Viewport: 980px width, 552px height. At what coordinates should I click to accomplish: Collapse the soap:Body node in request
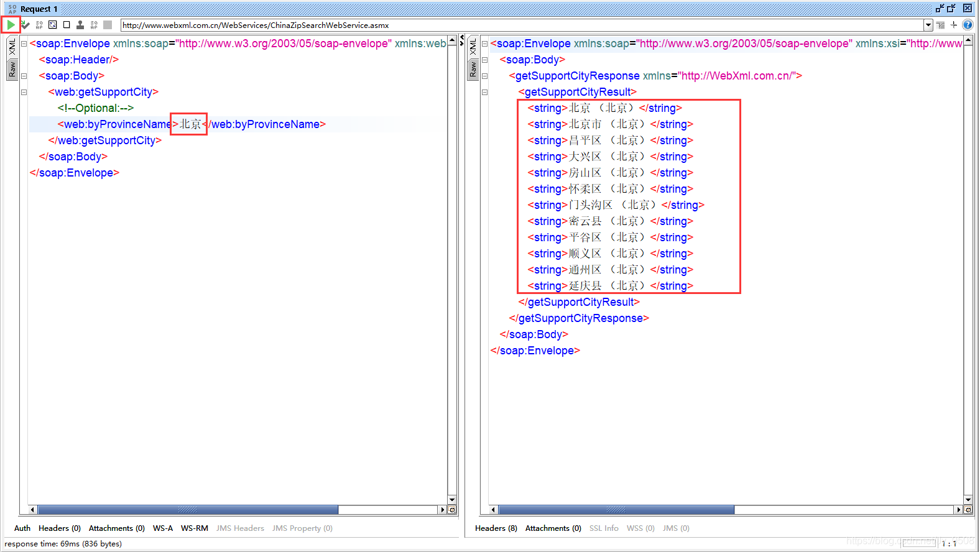click(x=24, y=76)
